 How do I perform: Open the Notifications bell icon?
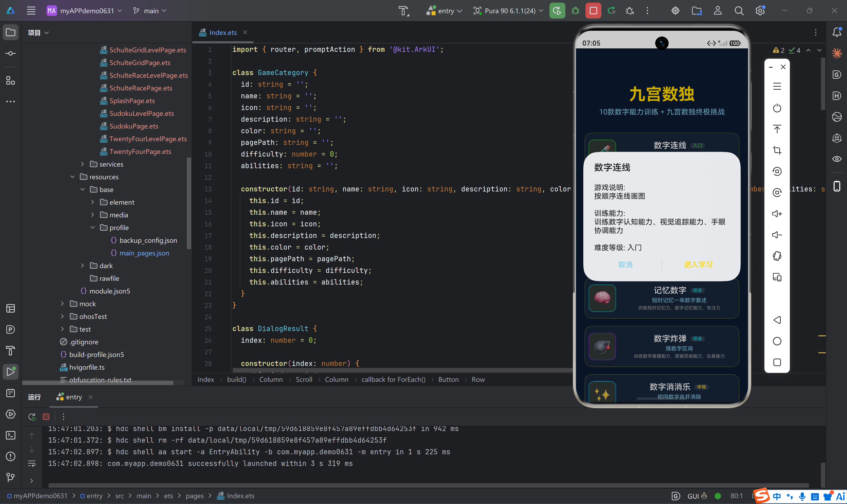(837, 32)
